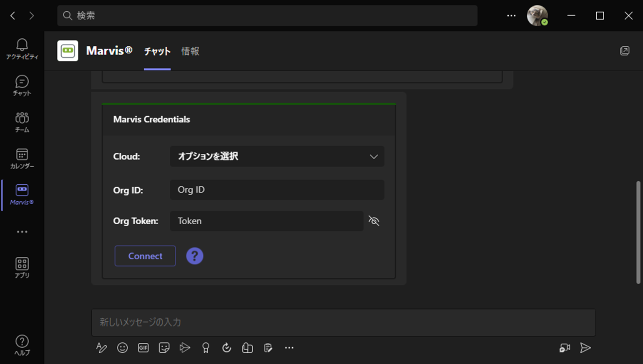Expand more compose toolbar options
This screenshot has width=643, height=364.
pos(289,348)
